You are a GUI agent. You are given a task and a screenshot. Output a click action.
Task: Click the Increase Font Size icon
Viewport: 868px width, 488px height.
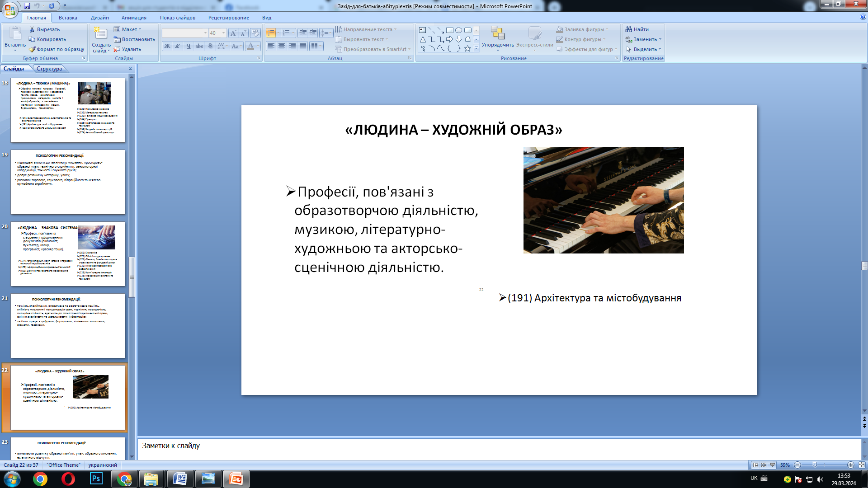[233, 33]
